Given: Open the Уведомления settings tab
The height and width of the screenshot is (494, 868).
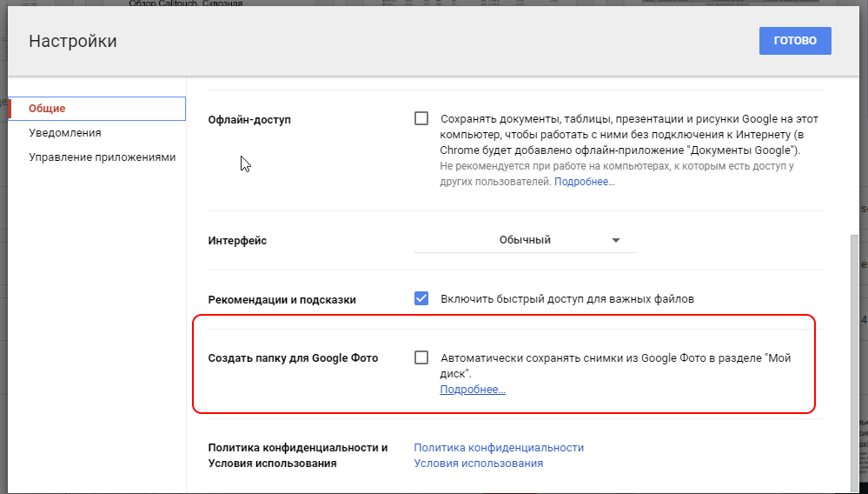Looking at the screenshot, I should click(65, 133).
